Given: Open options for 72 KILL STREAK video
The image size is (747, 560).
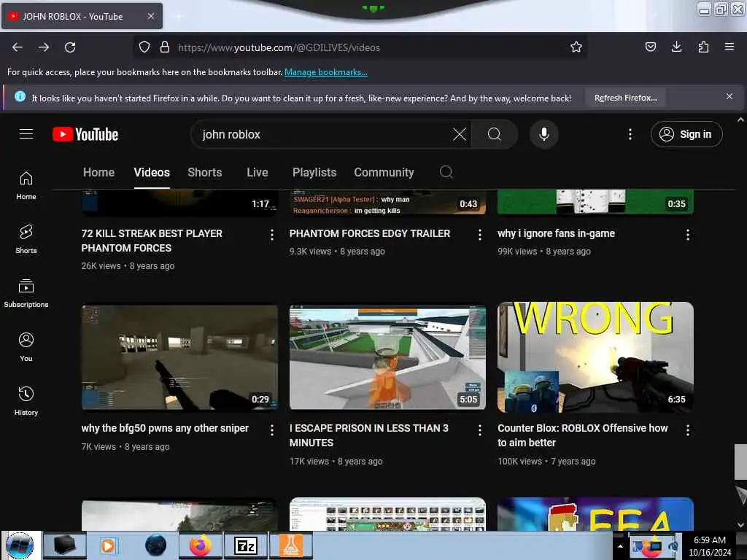Looking at the screenshot, I should tap(271, 235).
